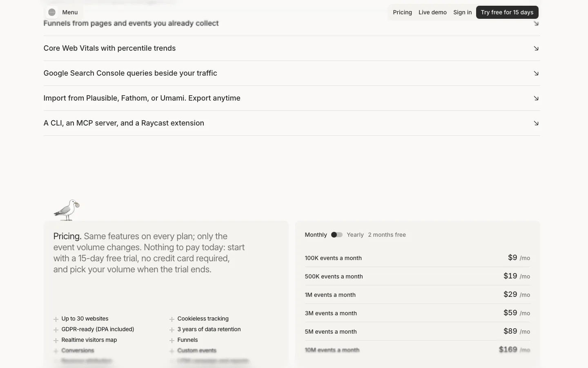Expand Google Search Console queries row
The image size is (588, 368).
[x=292, y=73]
